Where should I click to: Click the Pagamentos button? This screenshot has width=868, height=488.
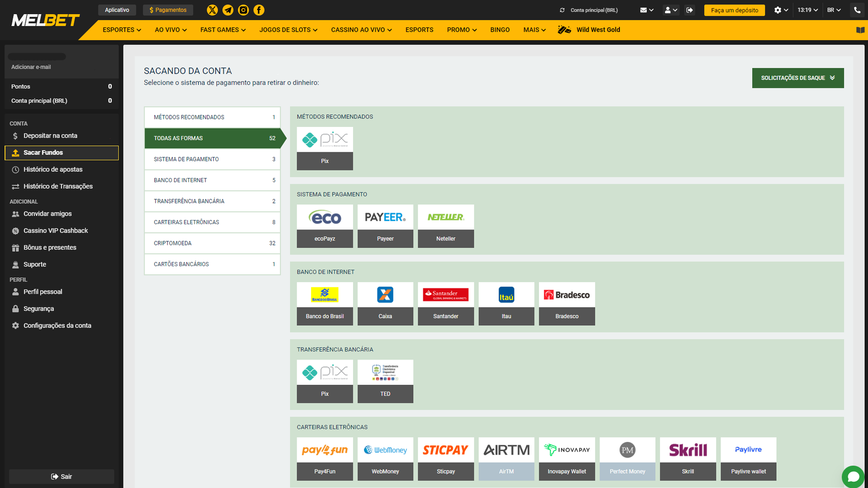point(168,10)
